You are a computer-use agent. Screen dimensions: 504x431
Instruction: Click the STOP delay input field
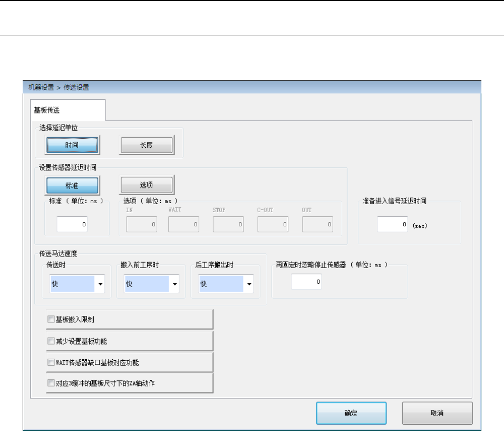click(228, 224)
